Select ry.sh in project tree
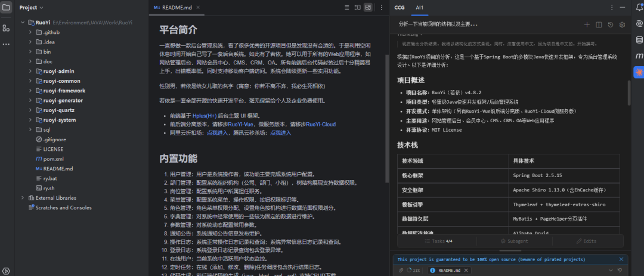 (x=45, y=188)
